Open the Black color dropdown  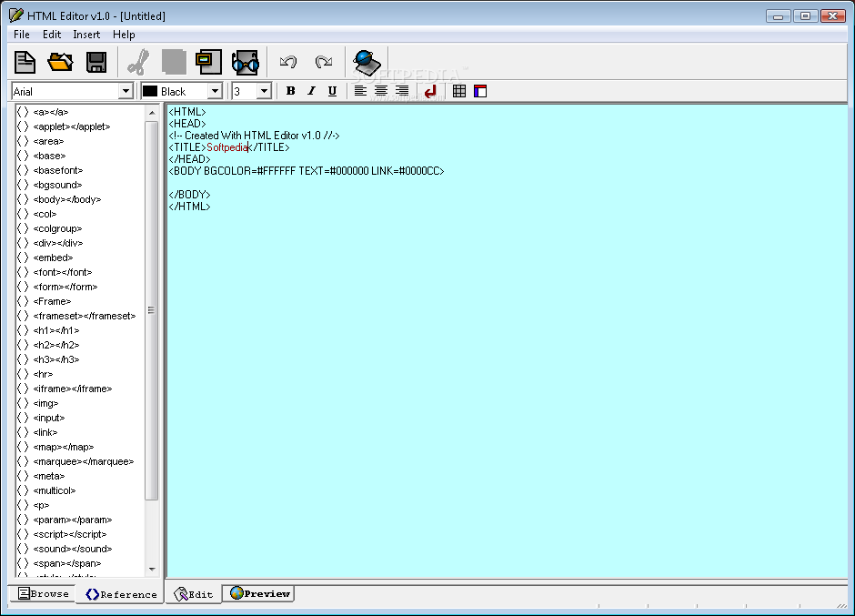tap(216, 91)
